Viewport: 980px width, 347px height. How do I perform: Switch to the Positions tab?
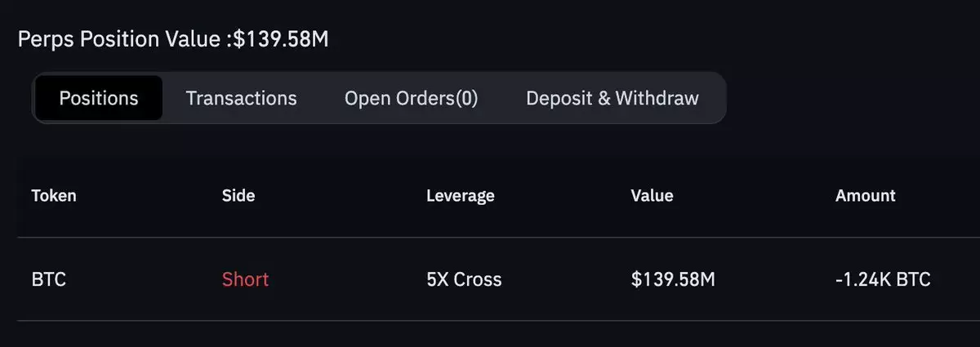pos(99,99)
